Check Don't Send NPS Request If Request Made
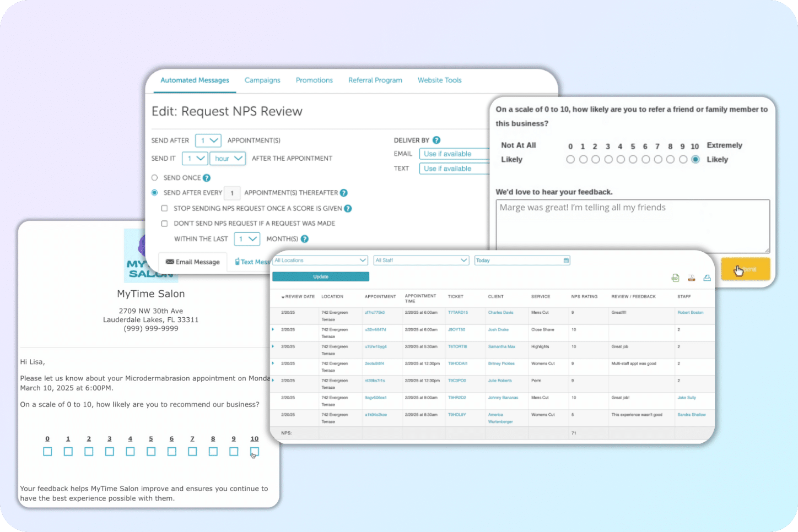The image size is (798, 532). click(x=164, y=224)
